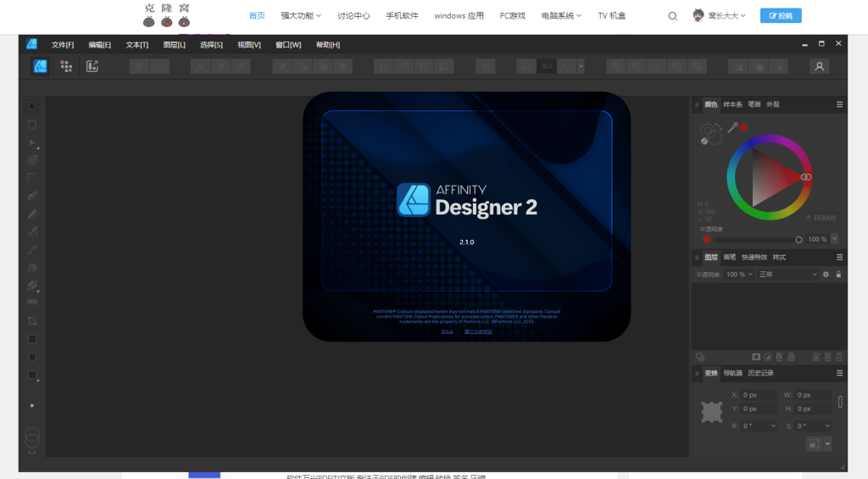Select the Rounded Rectangle tool
Screen dimensions: 868x479
[x=32, y=376]
